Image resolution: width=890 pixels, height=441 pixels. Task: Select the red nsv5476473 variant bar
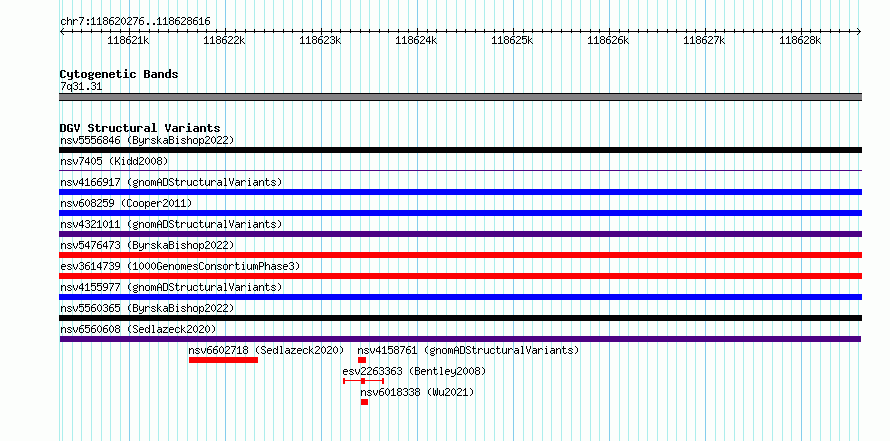click(x=461, y=255)
